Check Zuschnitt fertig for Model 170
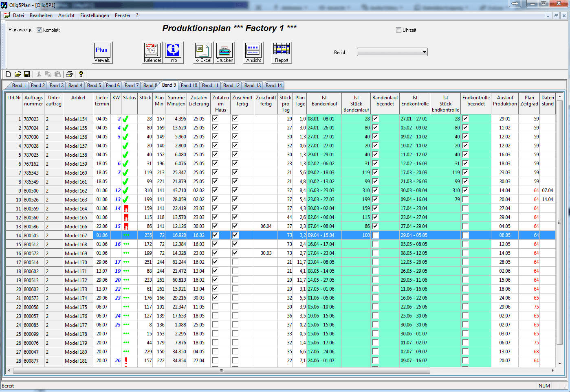This screenshot has width=570, height=392. point(235,262)
